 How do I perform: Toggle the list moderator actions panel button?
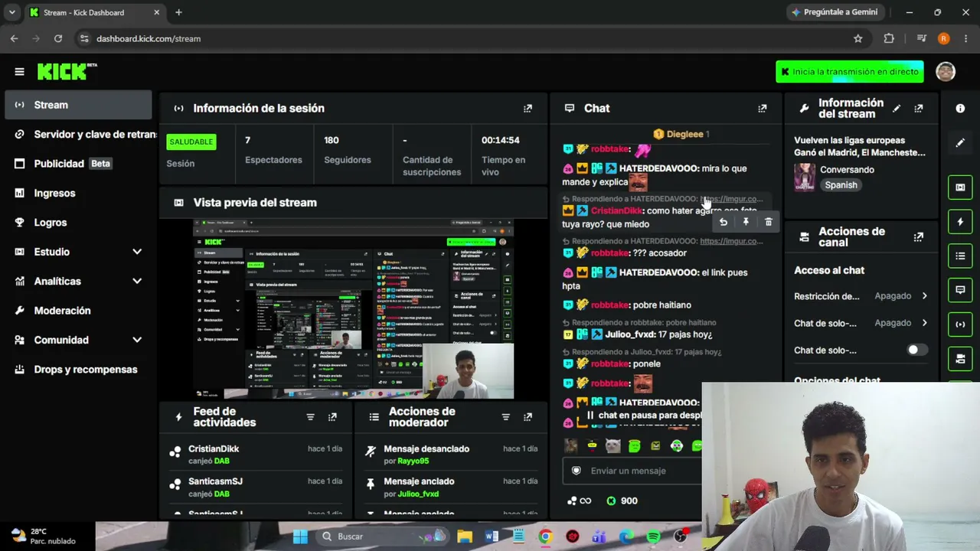tap(960, 256)
